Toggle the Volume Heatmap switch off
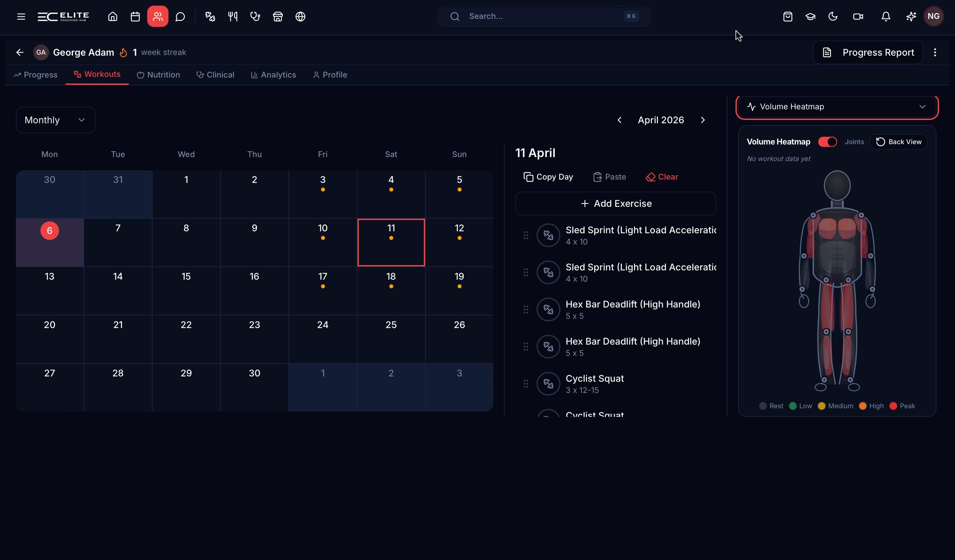 [x=827, y=141]
